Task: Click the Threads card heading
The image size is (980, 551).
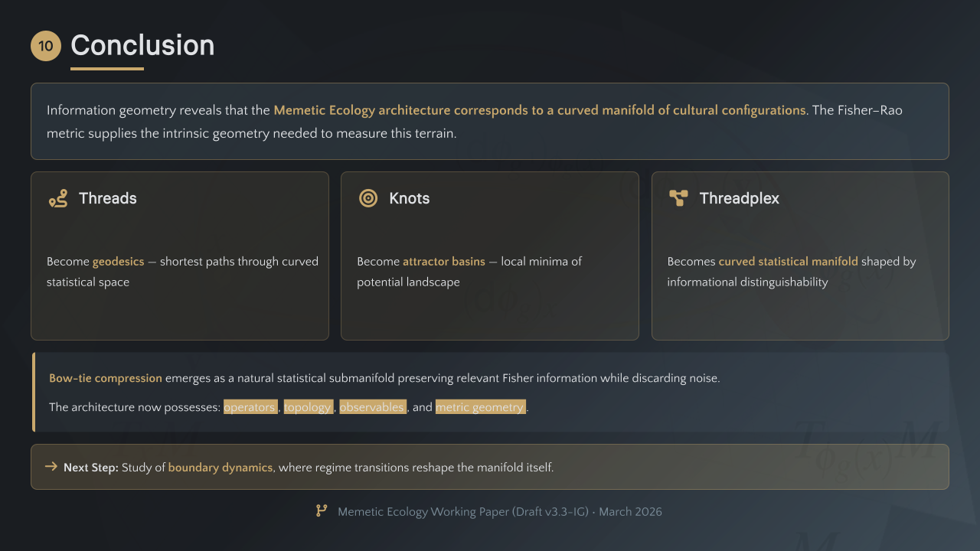Action: pos(108,198)
